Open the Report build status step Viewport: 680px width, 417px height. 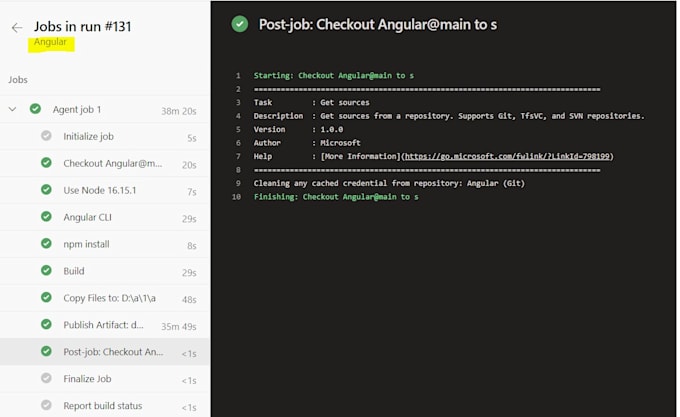tap(105, 405)
